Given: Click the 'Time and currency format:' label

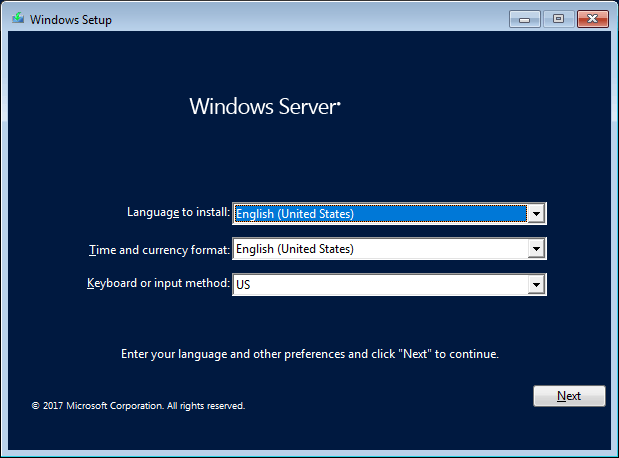Looking at the screenshot, I should pyautogui.click(x=159, y=250).
